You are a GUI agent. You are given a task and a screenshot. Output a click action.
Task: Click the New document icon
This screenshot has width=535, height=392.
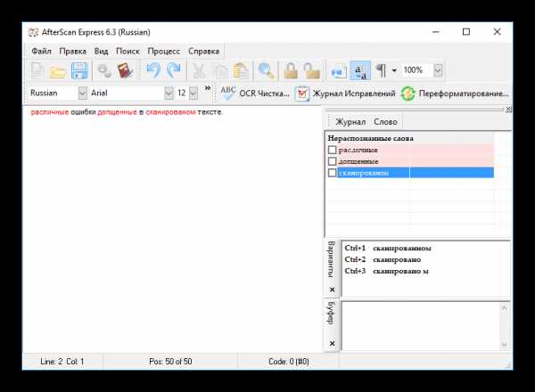37,70
